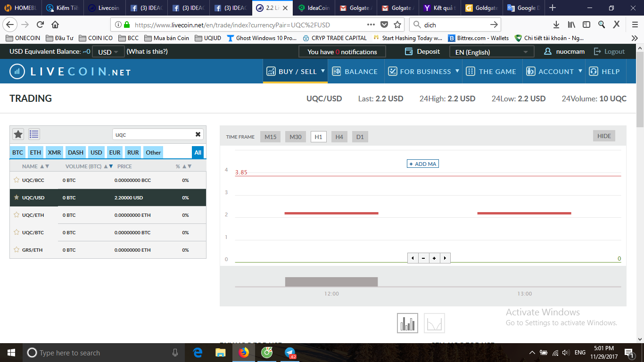Clear the uqc search box with the X
Screen dimensions: 644x362
tap(198, 134)
